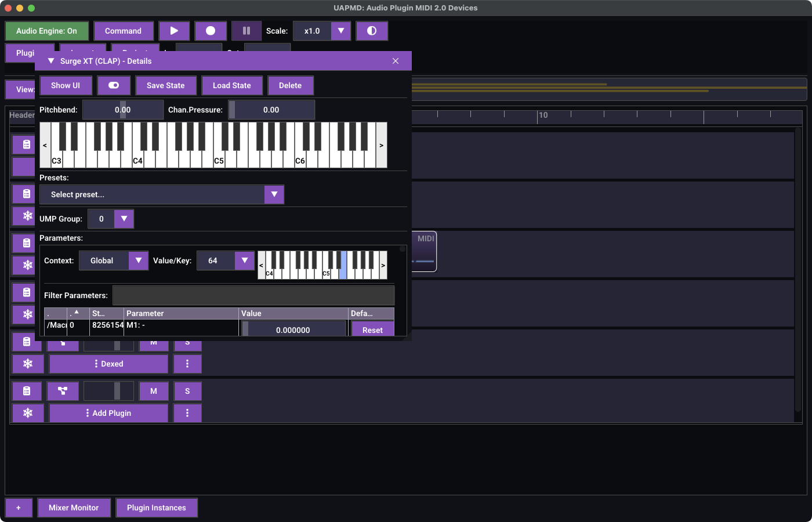This screenshot has width=812, height=522.
Task: Click the clipboard icon above the Dexed snowflake
Action: 27,342
